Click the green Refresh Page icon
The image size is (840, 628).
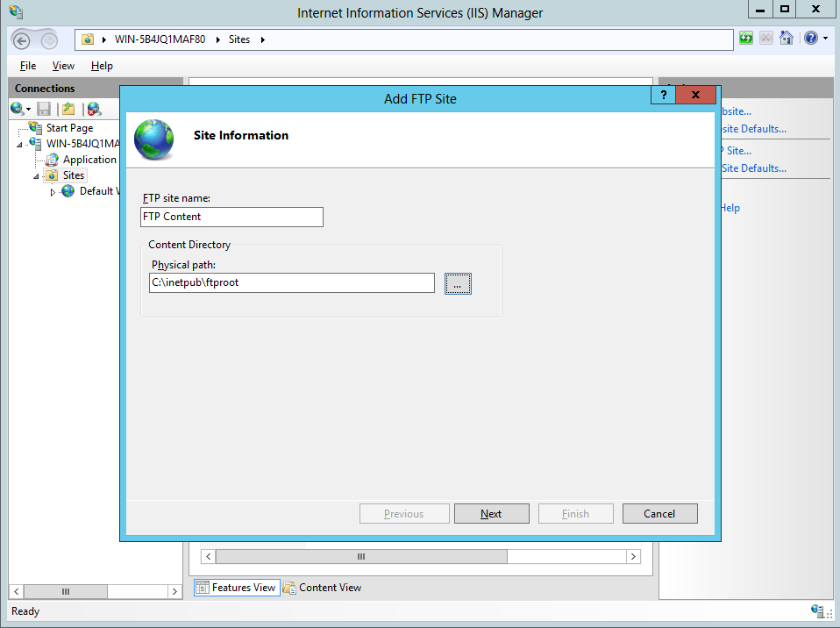(x=745, y=39)
